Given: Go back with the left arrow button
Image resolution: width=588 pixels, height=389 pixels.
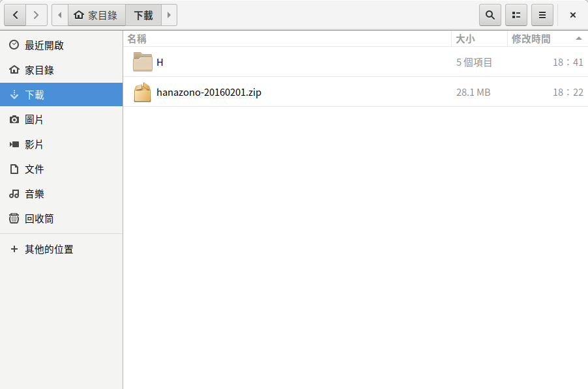Looking at the screenshot, I should tap(15, 15).
